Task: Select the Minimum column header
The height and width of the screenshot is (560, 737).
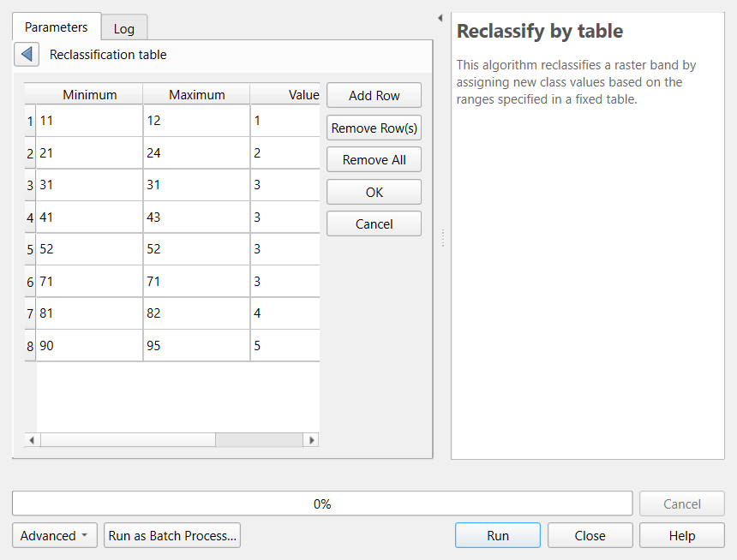Action: click(x=89, y=94)
